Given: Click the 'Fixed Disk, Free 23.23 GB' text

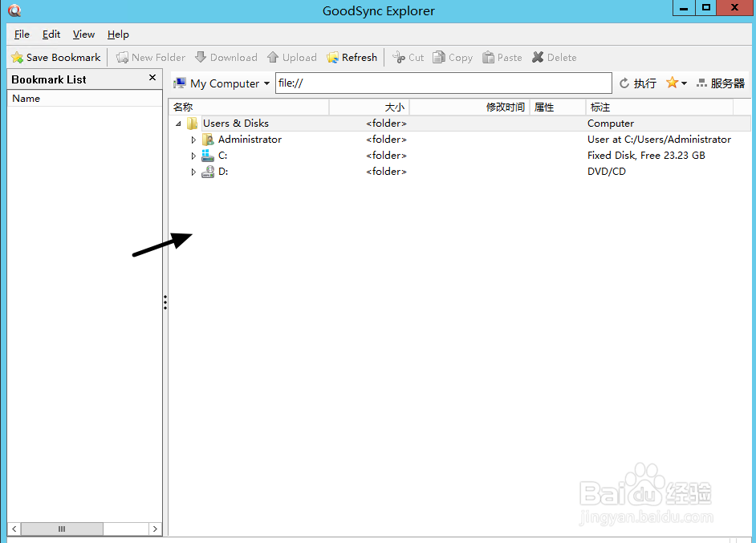Looking at the screenshot, I should tap(646, 155).
